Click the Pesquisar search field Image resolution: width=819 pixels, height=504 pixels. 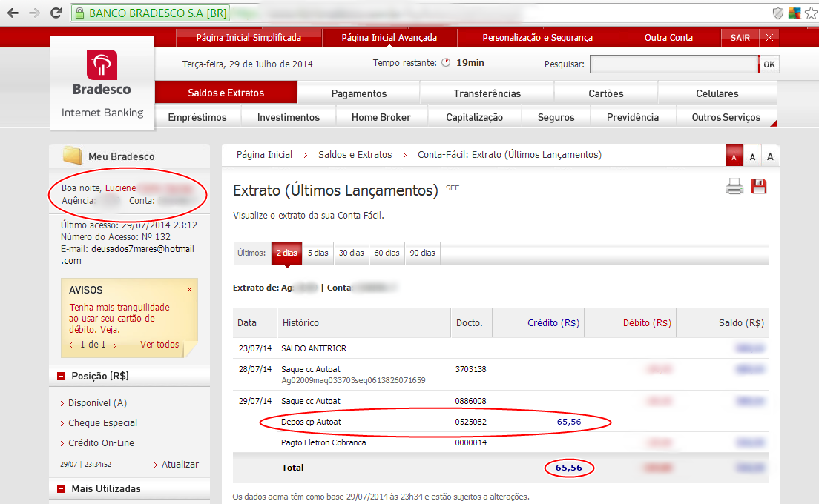pos(674,64)
